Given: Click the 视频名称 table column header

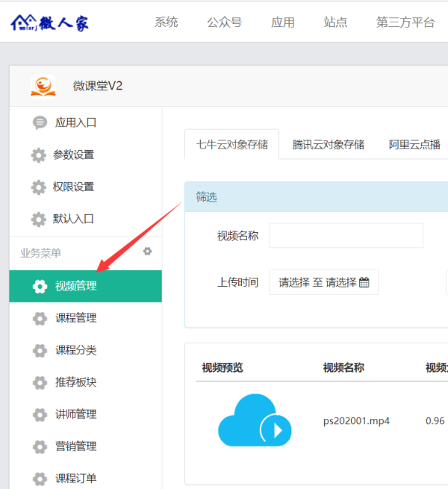Looking at the screenshot, I should pyautogui.click(x=343, y=368).
